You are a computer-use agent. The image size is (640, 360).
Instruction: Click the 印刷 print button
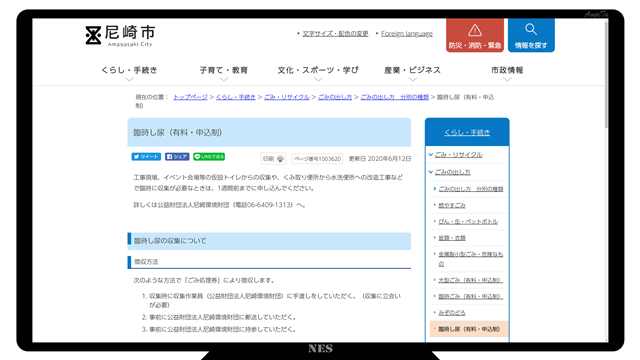coord(273,159)
